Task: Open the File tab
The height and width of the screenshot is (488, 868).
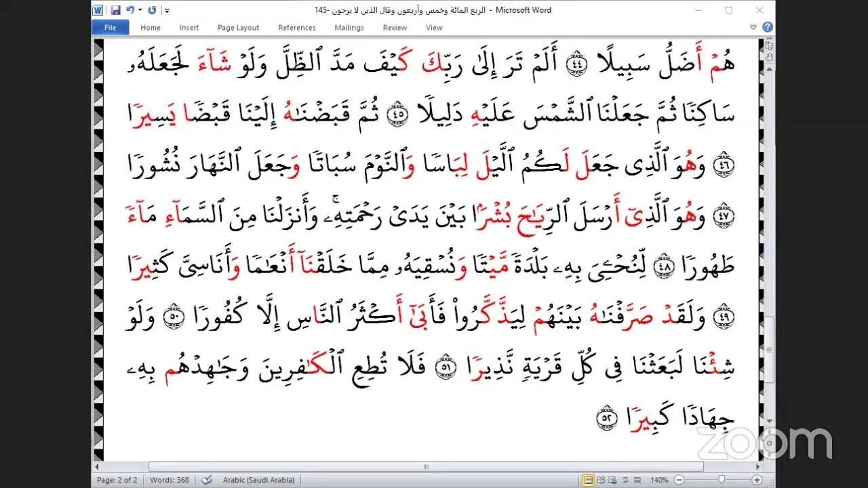Action: click(110, 28)
